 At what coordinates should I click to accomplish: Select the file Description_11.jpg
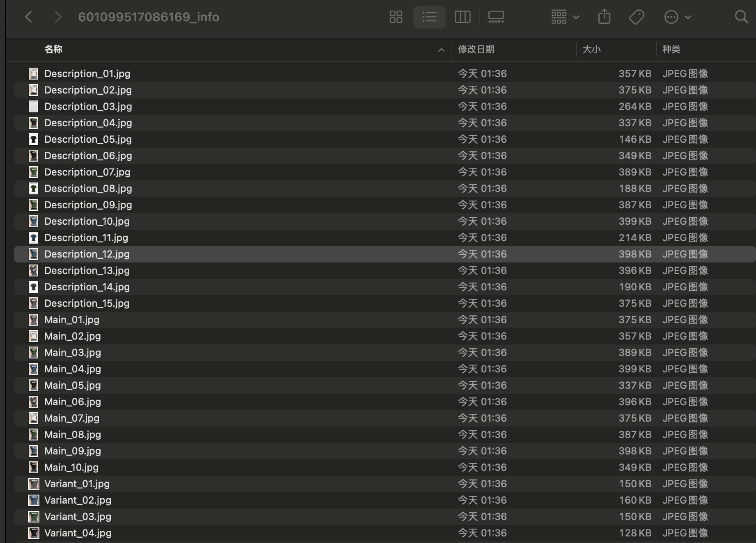coord(385,237)
